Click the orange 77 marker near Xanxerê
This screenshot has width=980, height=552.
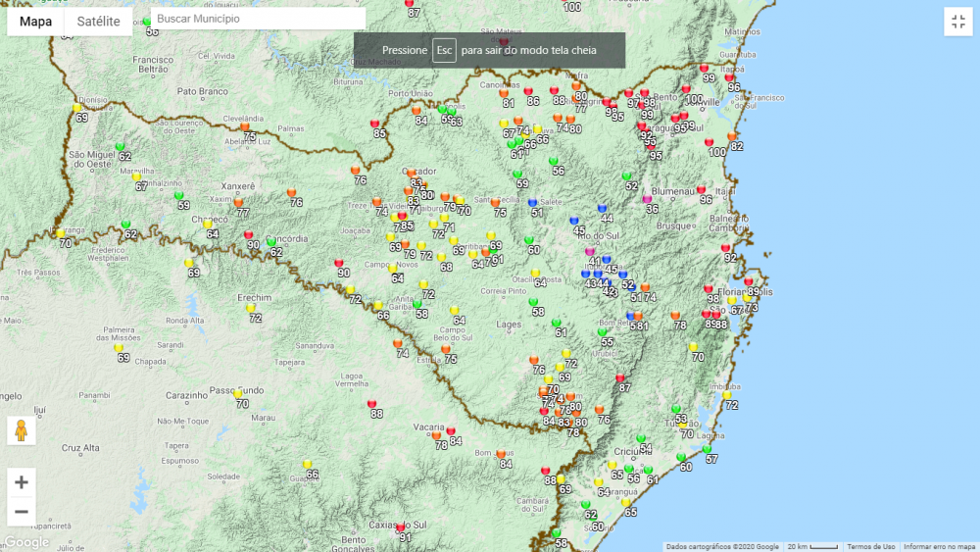coord(238,203)
